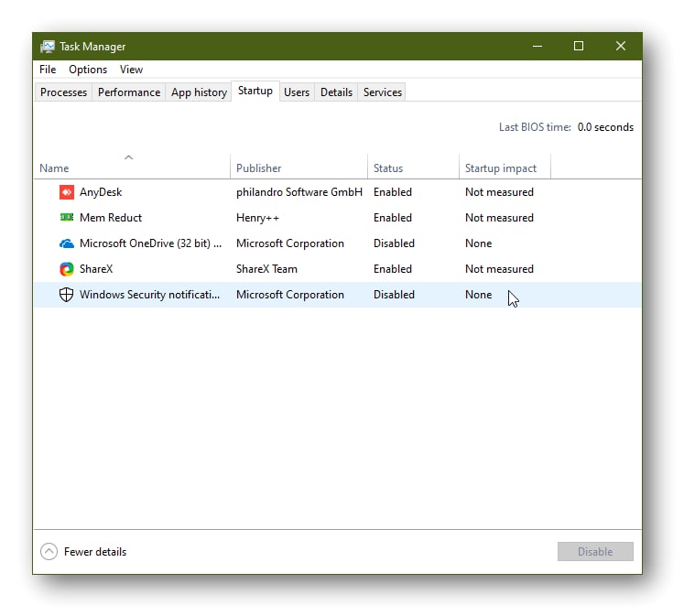Sort by the Status column header
Screen dimensions: 684x616
coord(413,166)
